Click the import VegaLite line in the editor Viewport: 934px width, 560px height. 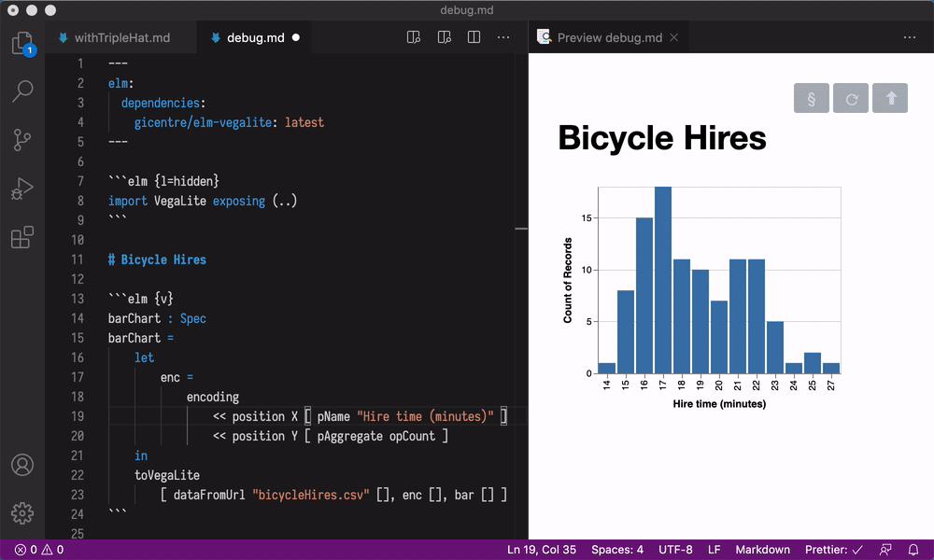click(203, 202)
